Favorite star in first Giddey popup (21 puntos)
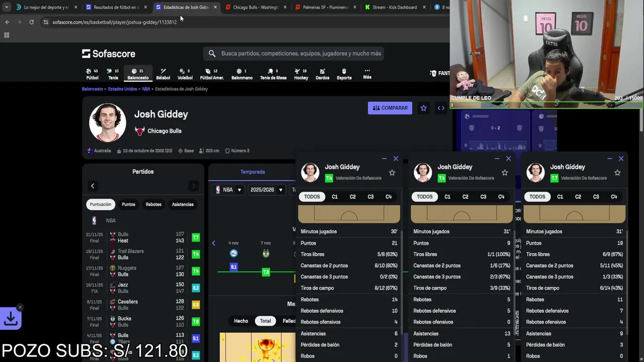Screen dimensions: 644x362 tap(392, 172)
